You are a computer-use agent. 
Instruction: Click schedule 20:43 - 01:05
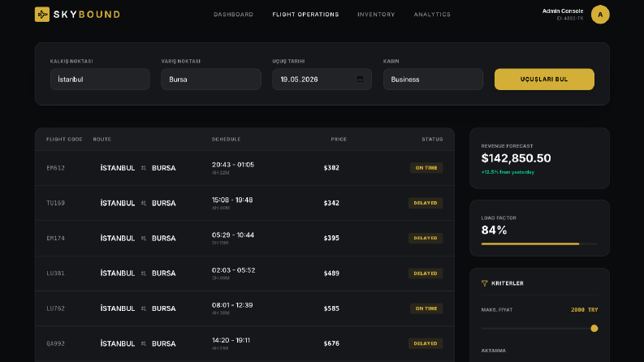click(x=233, y=165)
